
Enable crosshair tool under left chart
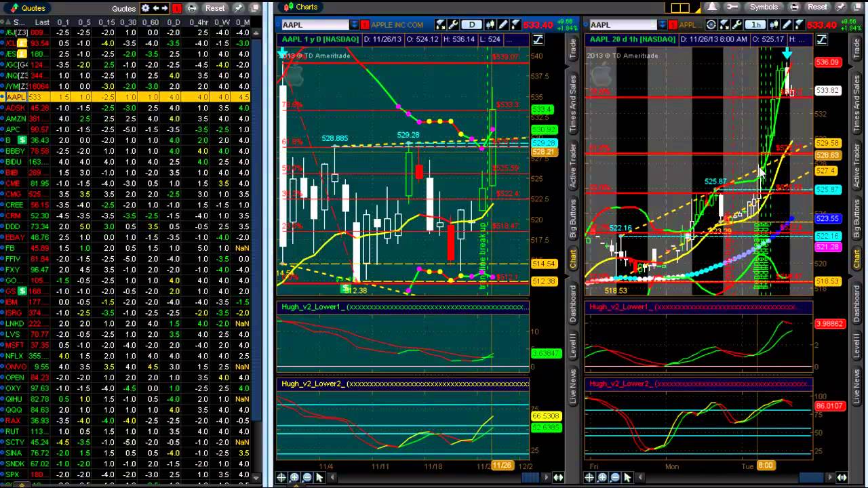(x=281, y=477)
